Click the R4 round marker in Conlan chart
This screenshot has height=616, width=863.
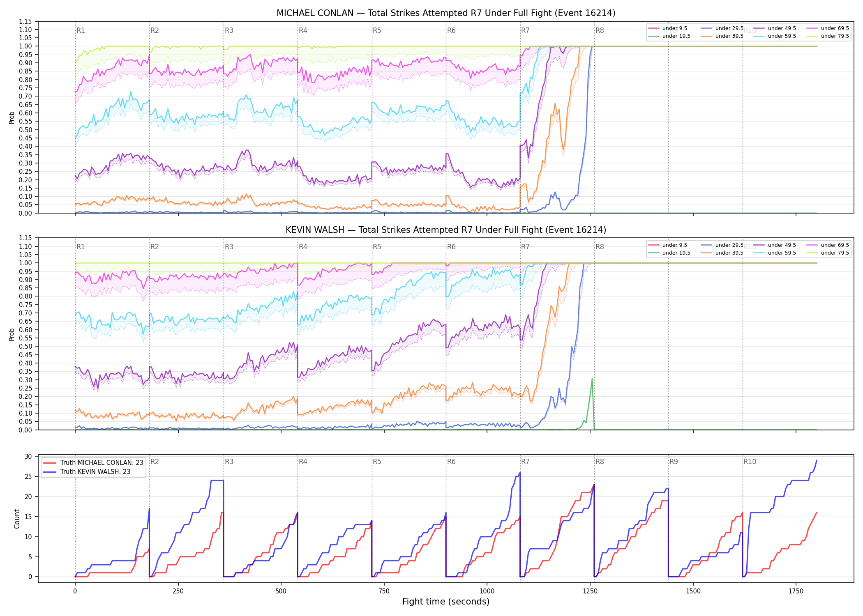[x=303, y=30]
